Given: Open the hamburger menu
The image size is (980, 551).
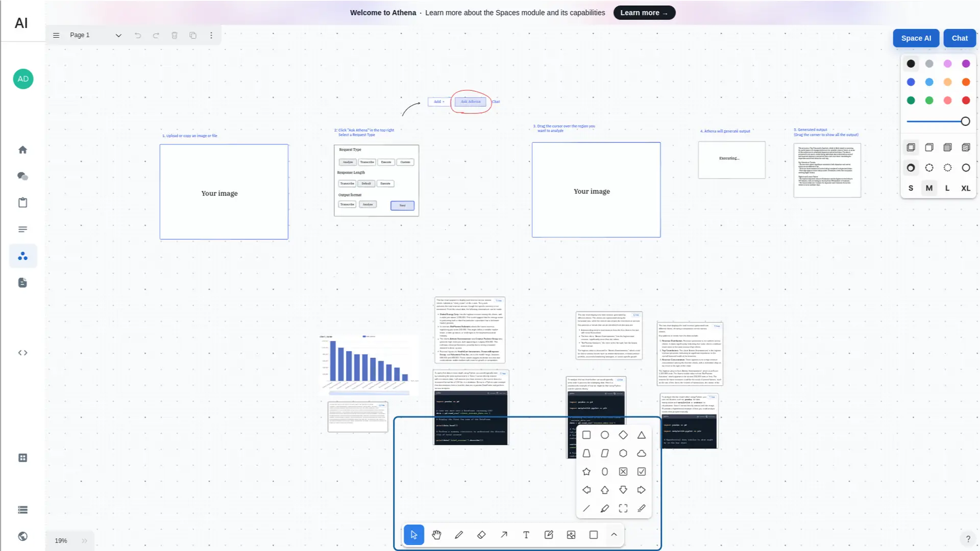Looking at the screenshot, I should [x=56, y=34].
